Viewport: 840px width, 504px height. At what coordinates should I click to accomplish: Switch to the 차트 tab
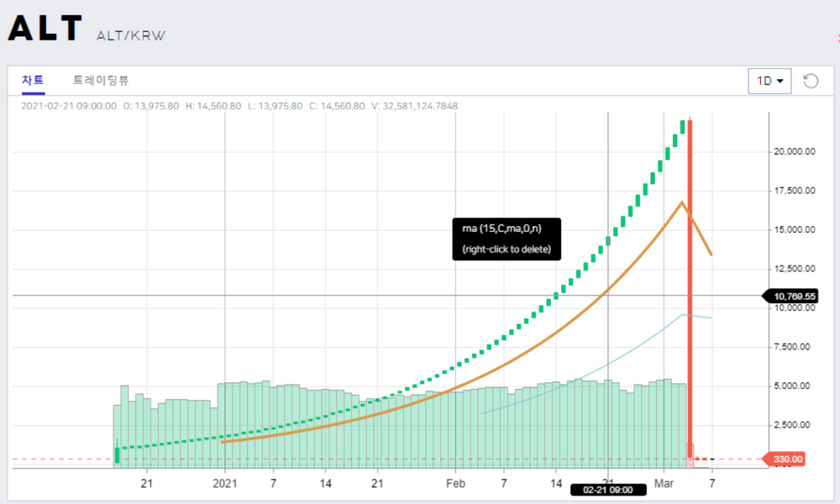(33, 81)
